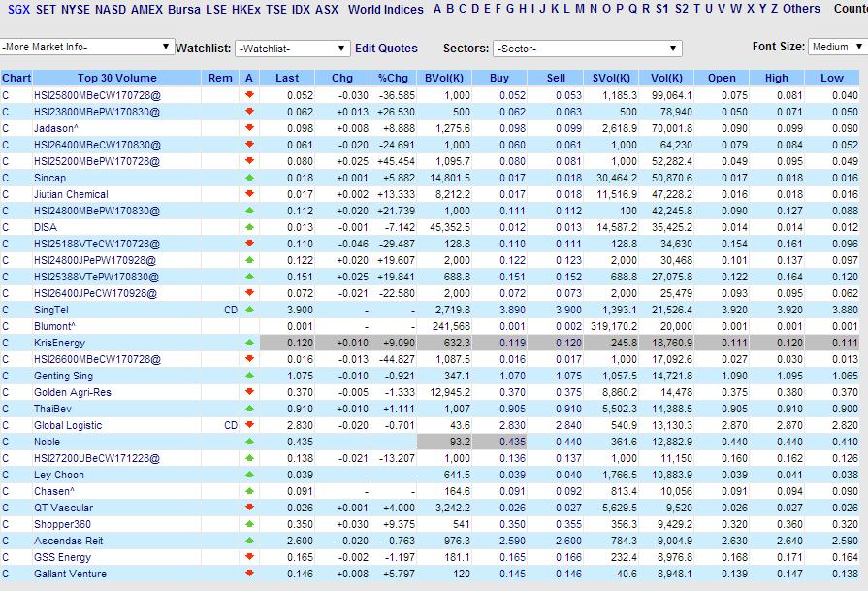Image resolution: width=868 pixels, height=591 pixels.
Task: Switch to the SGX market tab
Action: tap(18, 10)
